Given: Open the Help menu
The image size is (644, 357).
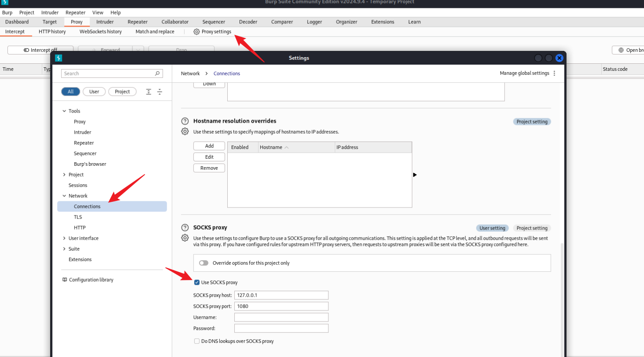Looking at the screenshot, I should point(116,13).
